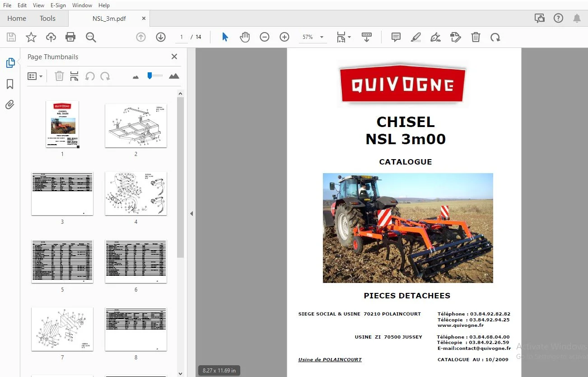This screenshot has width=588, height=377.
Task: Activate the Selection arrow tool
Action: point(225,37)
